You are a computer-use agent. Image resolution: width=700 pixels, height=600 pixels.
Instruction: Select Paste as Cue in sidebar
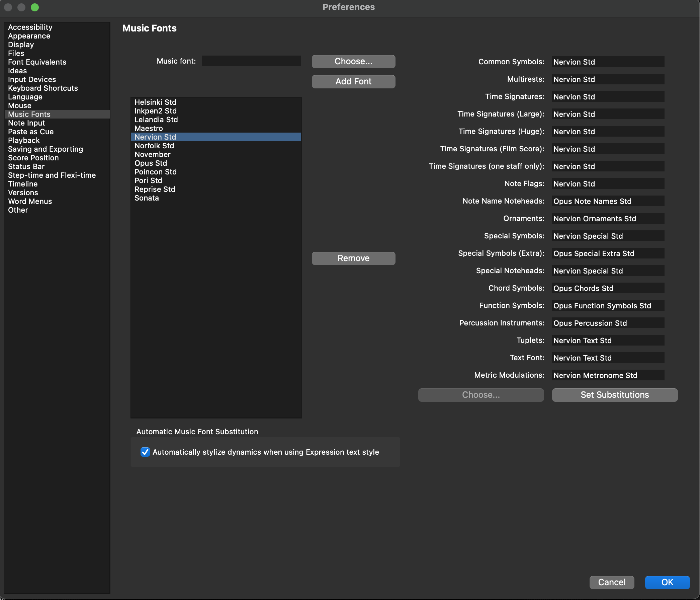pyautogui.click(x=57, y=132)
